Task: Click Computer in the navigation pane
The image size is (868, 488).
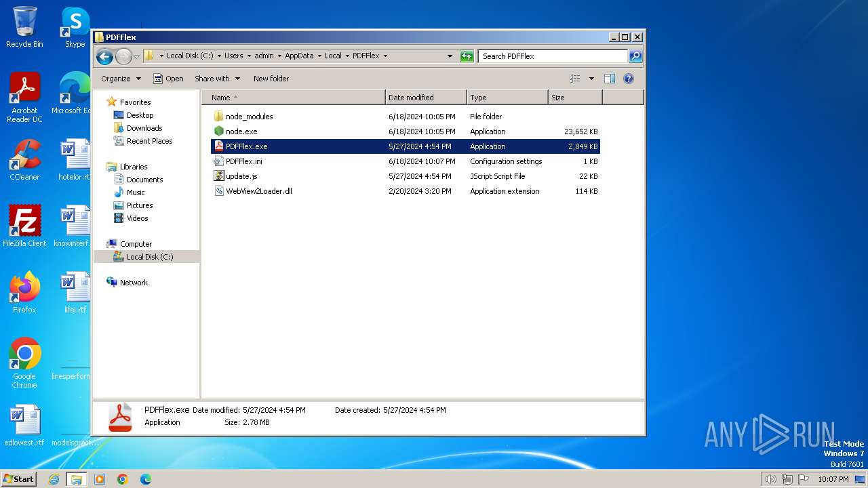Action: [136, 244]
